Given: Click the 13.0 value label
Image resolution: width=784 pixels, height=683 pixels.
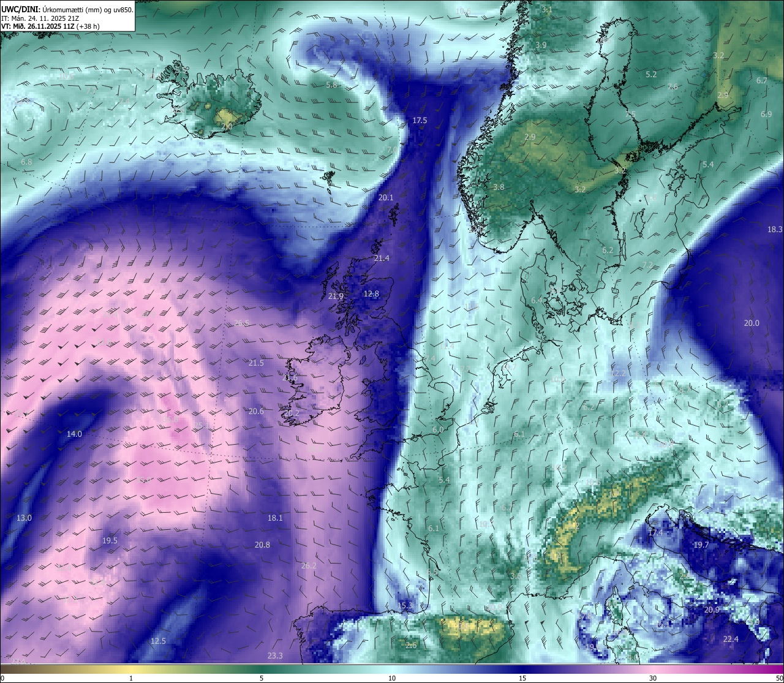Looking at the screenshot, I should pyautogui.click(x=24, y=518).
